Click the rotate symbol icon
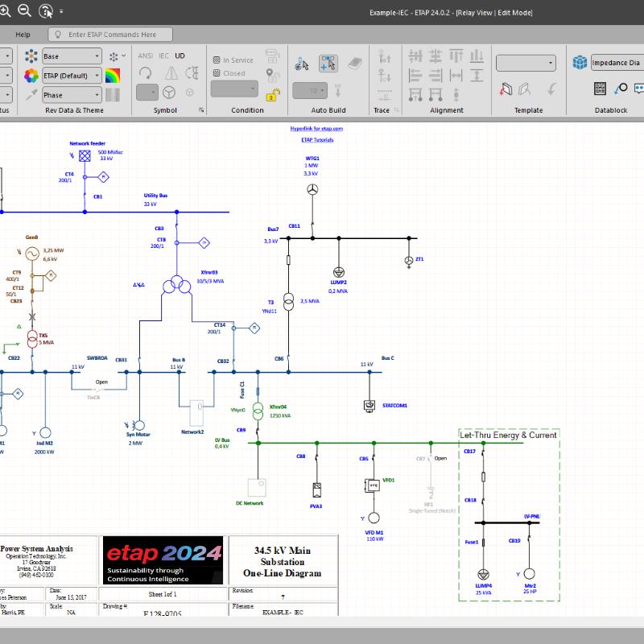 (146, 73)
